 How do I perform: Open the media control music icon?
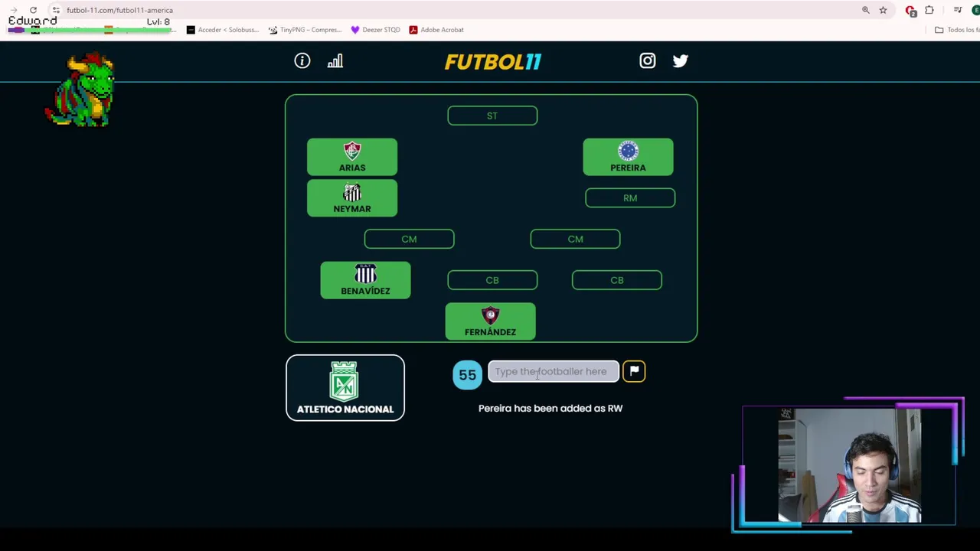click(958, 10)
